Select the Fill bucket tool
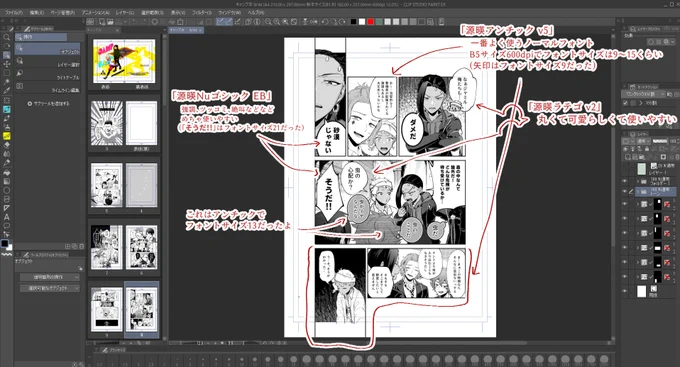The height and width of the screenshot is (367, 680). point(7,172)
